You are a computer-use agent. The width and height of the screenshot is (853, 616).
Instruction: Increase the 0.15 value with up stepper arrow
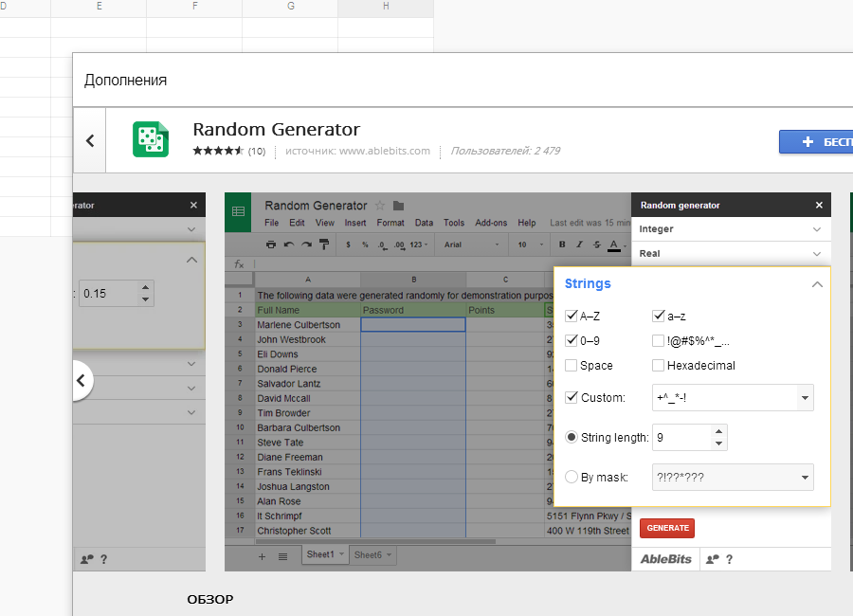[145, 287]
